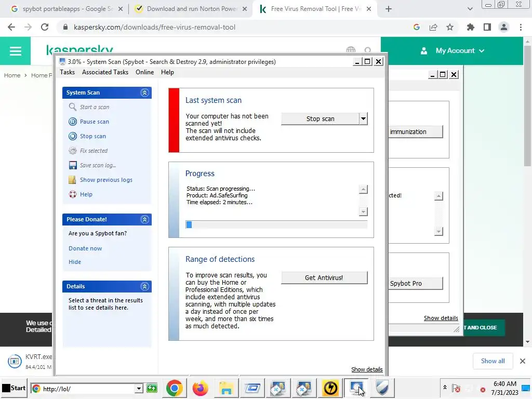Image resolution: width=532 pixels, height=399 pixels.
Task: Open the taskbar address bar dropdown
Action: [138, 389]
